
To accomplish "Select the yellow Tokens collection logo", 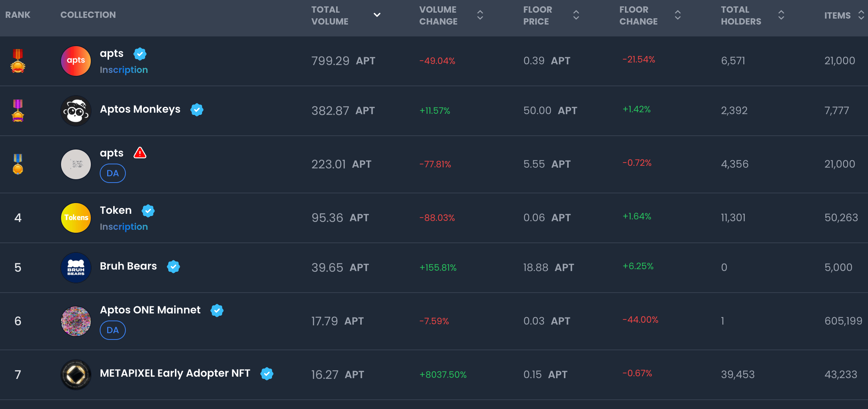I will click(76, 218).
